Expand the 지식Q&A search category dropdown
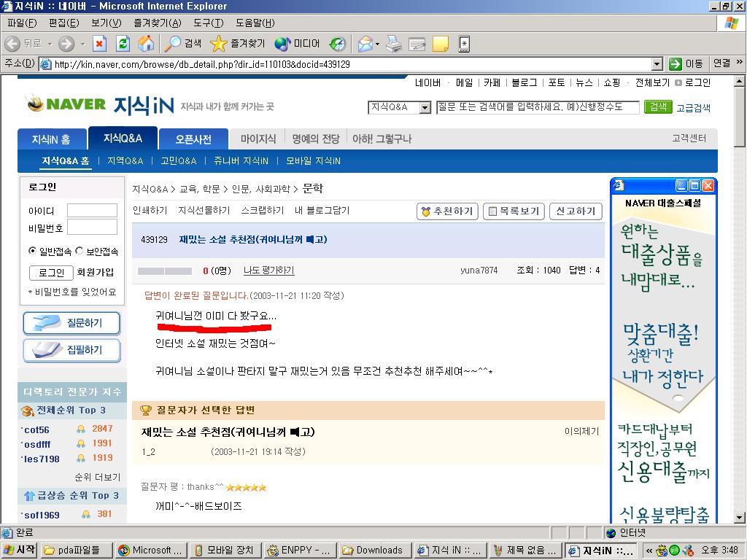This screenshot has width=747, height=560. click(425, 108)
